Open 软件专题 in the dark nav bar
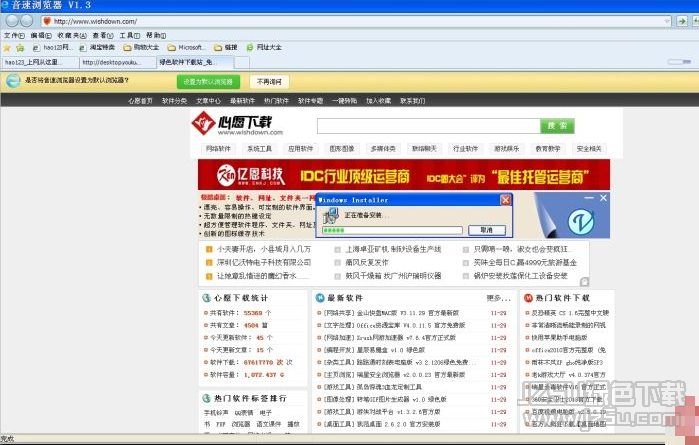The image size is (699, 445). click(x=310, y=101)
